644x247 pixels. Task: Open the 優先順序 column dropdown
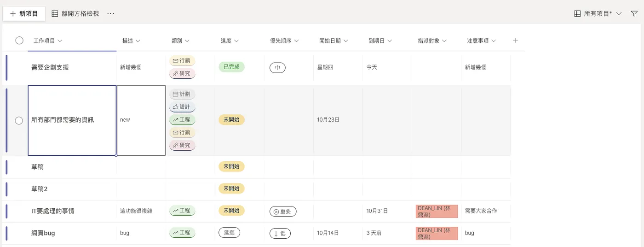(x=284, y=41)
